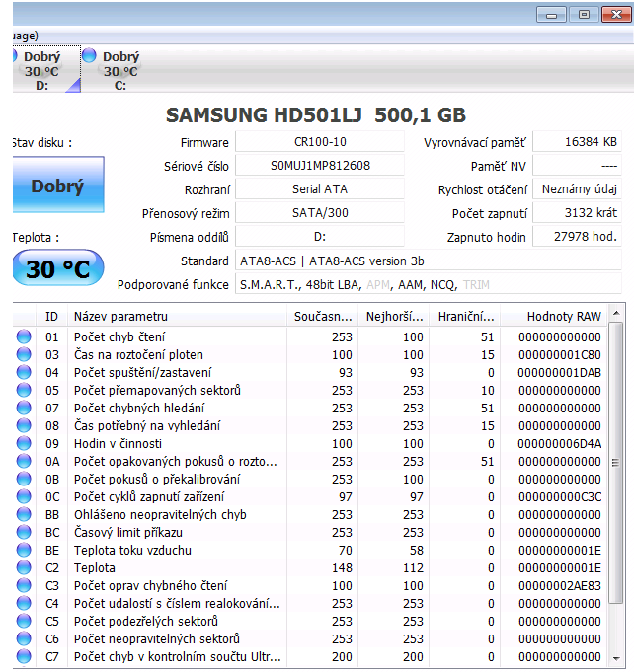Click status orb for Ohlášeno neopravitelných chyb
Screen dimensions: 634x672
tap(24, 514)
